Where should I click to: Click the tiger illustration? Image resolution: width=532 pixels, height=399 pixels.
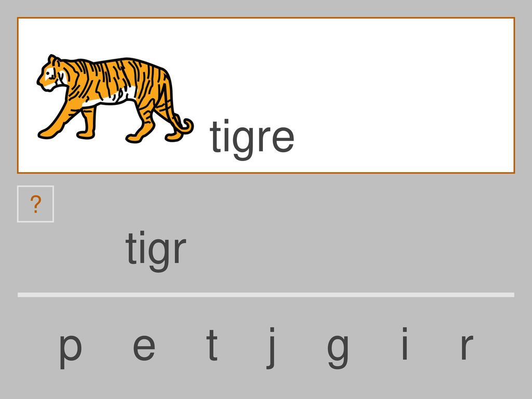(115, 98)
